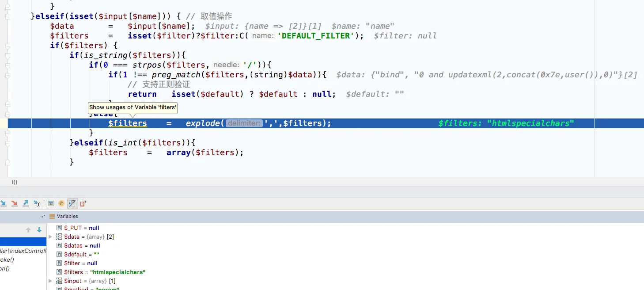Image resolution: width=644 pixels, height=290 pixels.
Task: Open the Evaluate Expression calculator icon
Action: (50, 203)
